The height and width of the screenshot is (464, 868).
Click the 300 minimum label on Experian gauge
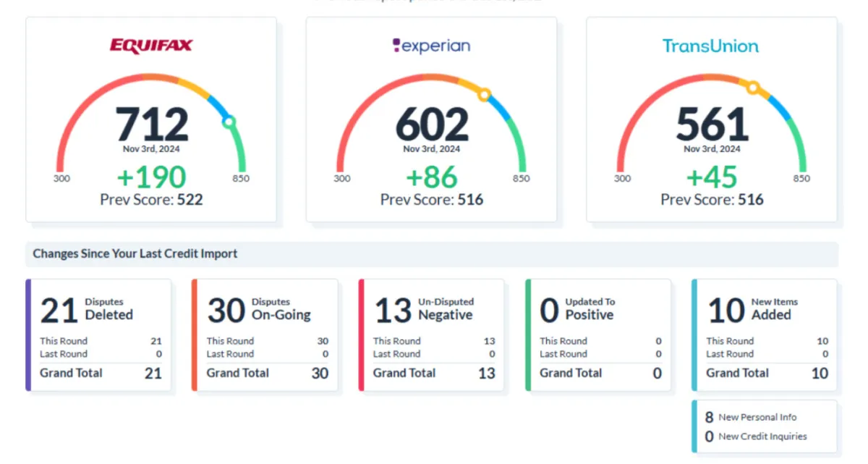(342, 179)
